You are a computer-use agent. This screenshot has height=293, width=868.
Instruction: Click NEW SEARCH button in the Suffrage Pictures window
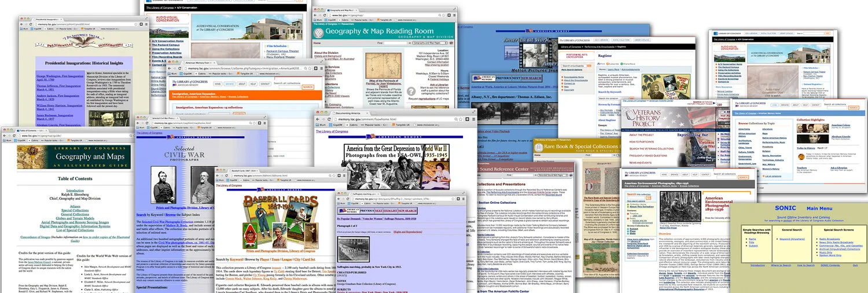coord(406,210)
